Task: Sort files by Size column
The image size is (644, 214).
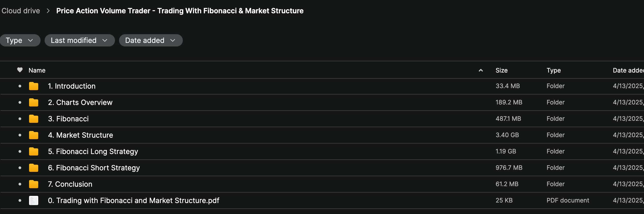Action: click(x=501, y=70)
